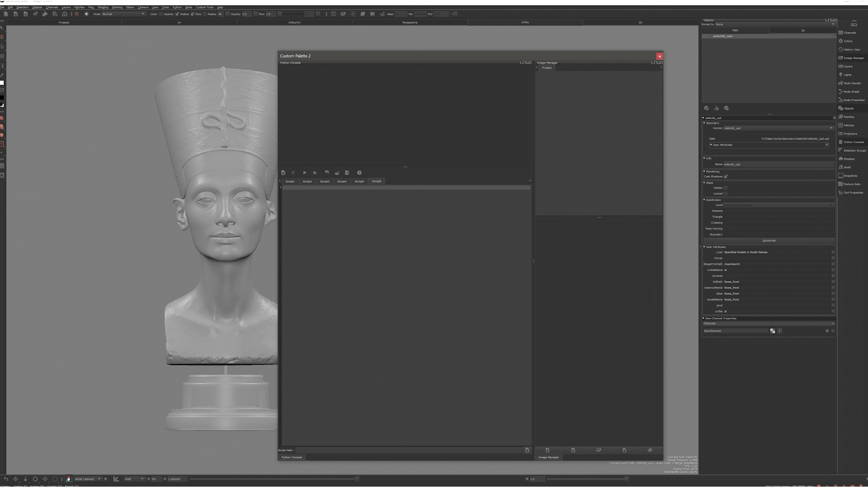Viewport: 868px width, 488px height.
Task: Open the Sorted by dropdown
Action: pyautogui.click(x=775, y=24)
